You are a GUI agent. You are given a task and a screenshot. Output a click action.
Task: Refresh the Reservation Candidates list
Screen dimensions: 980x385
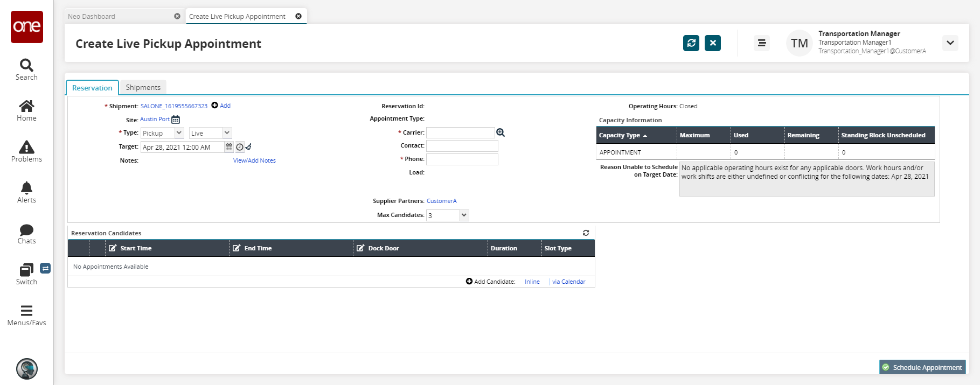point(586,233)
